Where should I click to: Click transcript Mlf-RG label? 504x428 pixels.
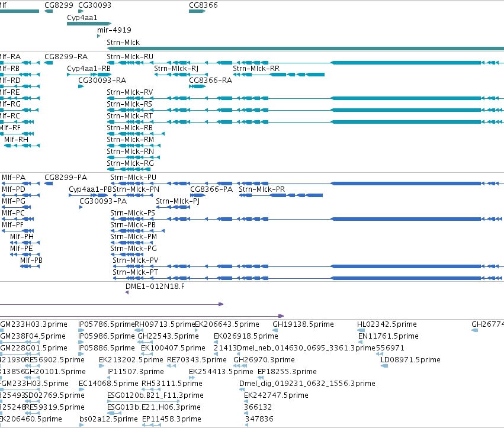click(10, 104)
